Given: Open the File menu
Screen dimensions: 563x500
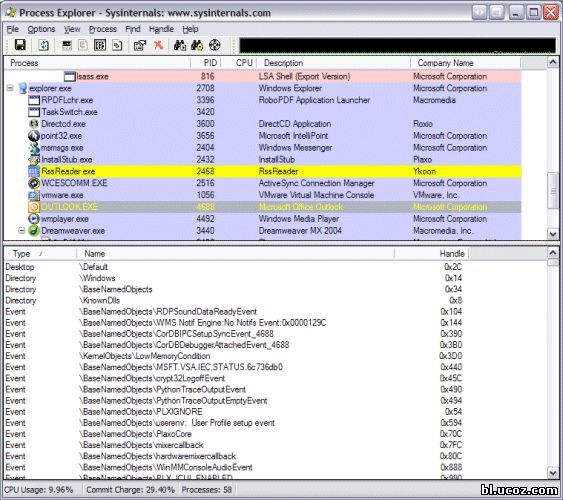Looking at the screenshot, I should [13, 29].
